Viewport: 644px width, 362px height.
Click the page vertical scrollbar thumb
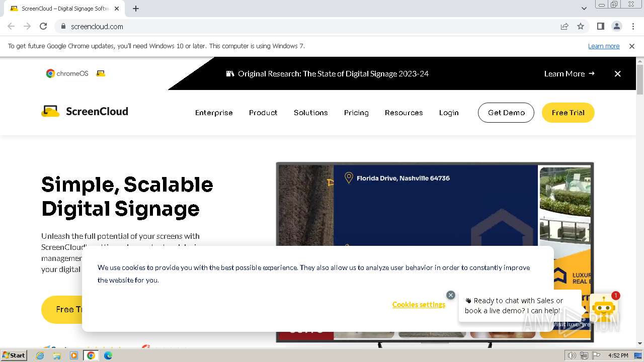coord(640,79)
